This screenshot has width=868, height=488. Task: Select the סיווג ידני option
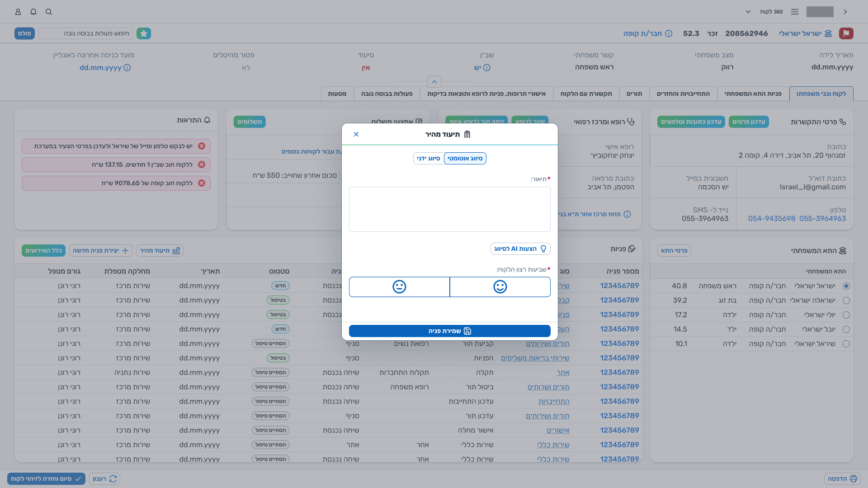(x=428, y=158)
